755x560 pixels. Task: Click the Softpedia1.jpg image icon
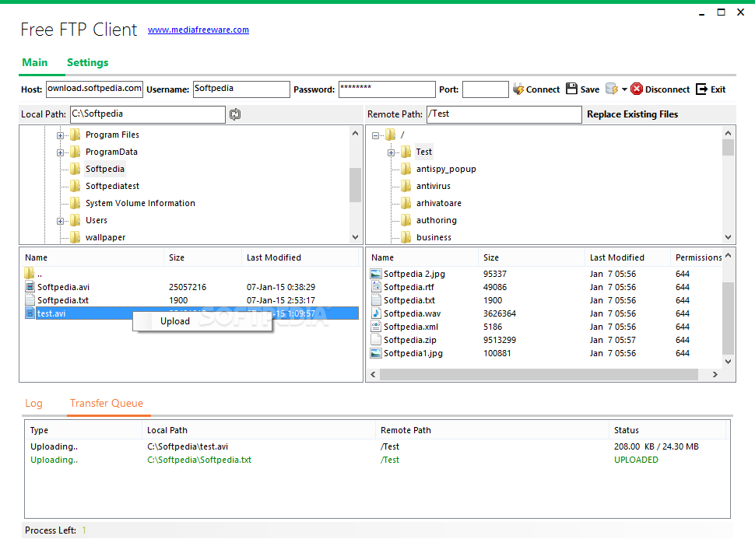click(x=376, y=353)
